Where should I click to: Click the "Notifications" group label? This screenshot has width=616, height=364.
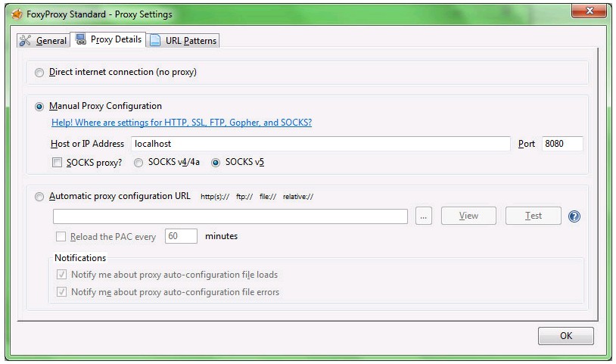(80, 258)
